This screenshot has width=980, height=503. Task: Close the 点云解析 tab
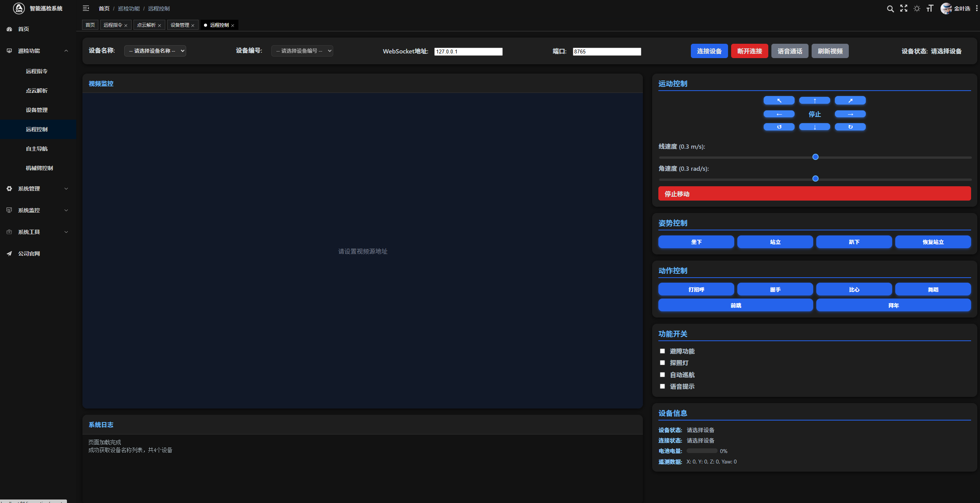point(159,26)
